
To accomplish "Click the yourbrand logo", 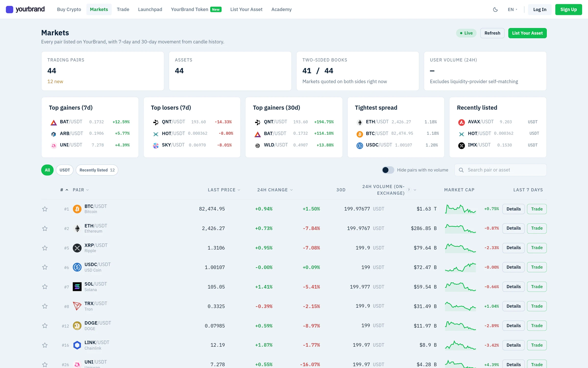I will click(x=25, y=9).
